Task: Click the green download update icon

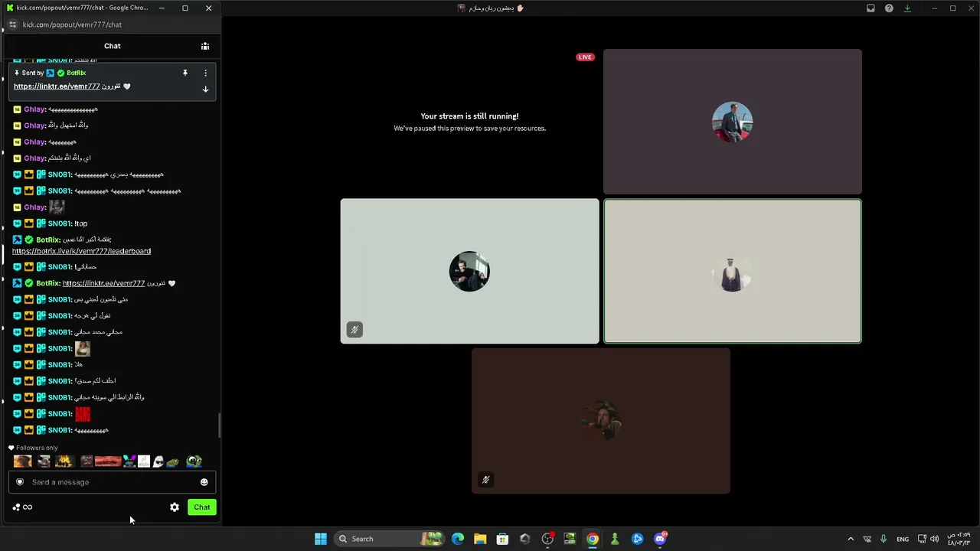Action: [907, 8]
